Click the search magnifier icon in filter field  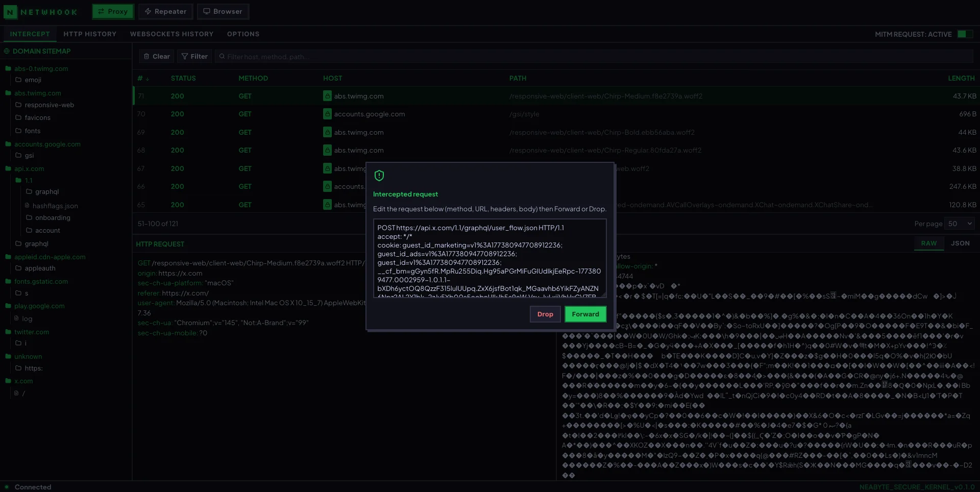tap(222, 56)
